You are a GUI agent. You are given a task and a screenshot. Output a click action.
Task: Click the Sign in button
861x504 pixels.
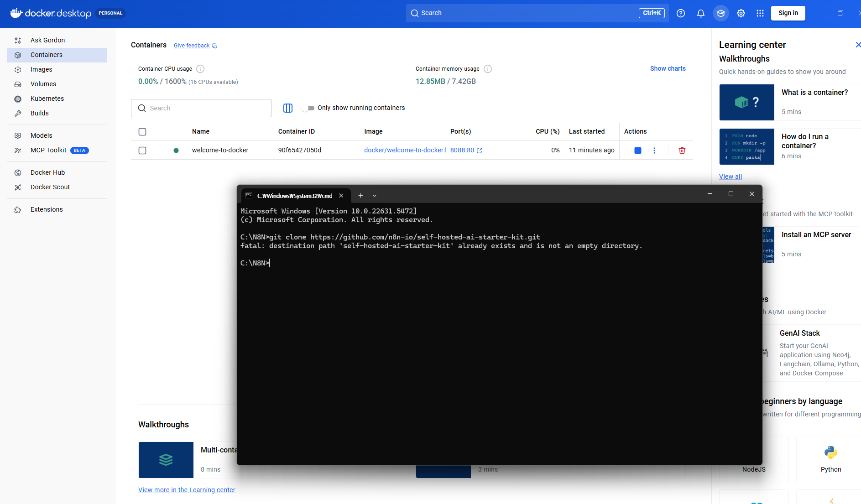(x=788, y=13)
